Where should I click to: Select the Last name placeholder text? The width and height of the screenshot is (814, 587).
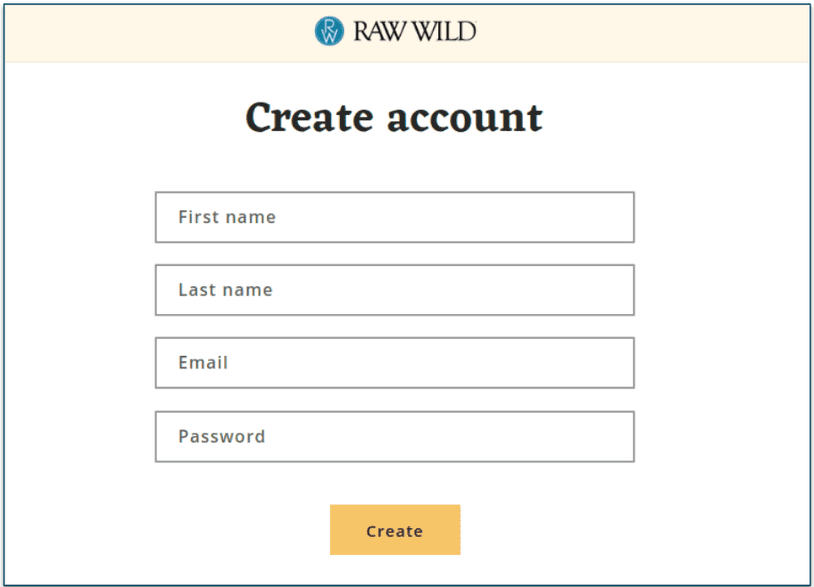pos(225,289)
